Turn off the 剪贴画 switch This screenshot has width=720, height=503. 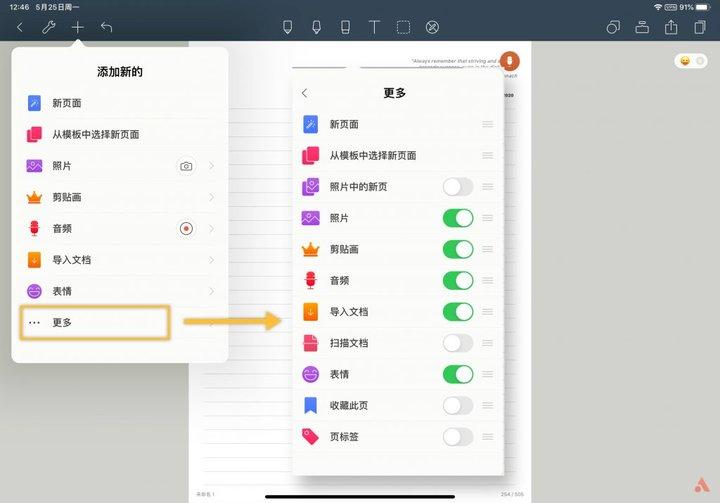click(x=458, y=249)
